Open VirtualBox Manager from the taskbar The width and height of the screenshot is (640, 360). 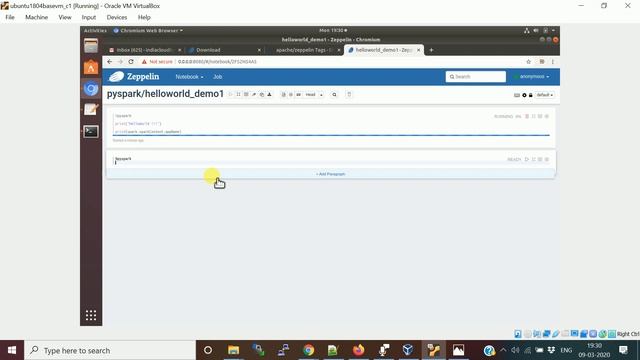(x=408, y=350)
